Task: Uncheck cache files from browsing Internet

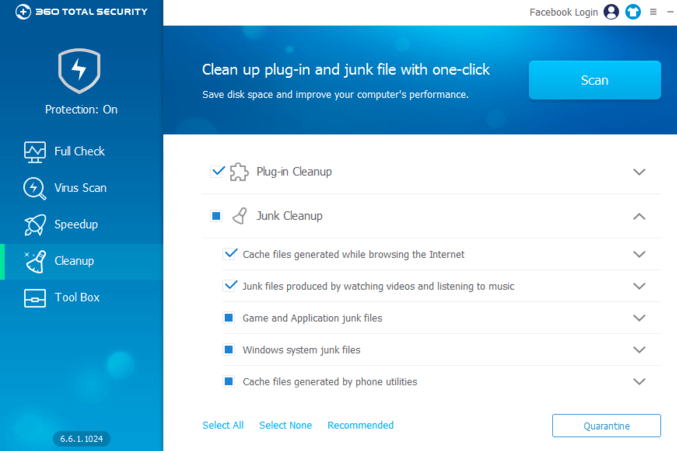Action: pyautogui.click(x=230, y=253)
